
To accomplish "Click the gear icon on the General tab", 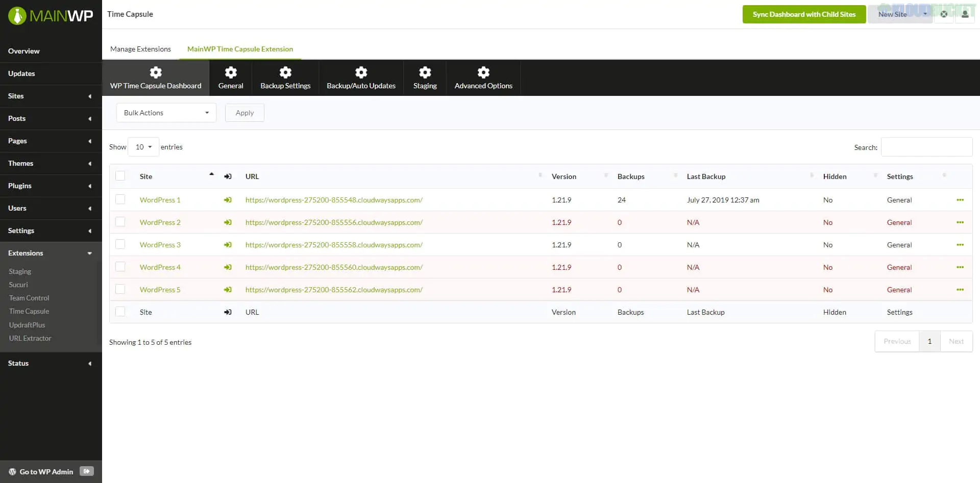I will coord(231,72).
